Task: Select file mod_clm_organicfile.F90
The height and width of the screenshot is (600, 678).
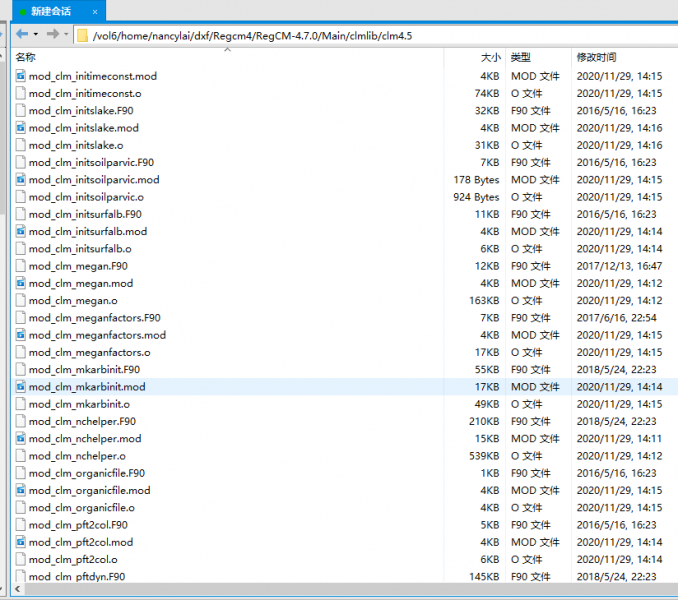Action: [x=87, y=473]
